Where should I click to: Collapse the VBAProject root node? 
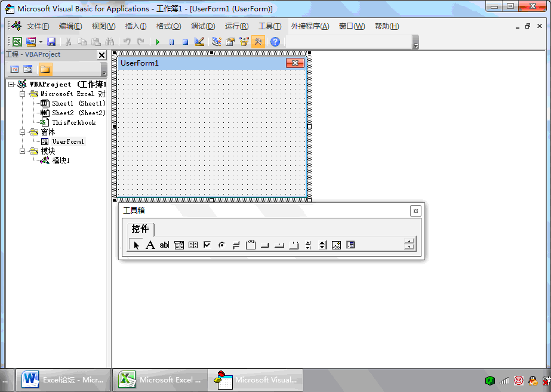point(11,84)
